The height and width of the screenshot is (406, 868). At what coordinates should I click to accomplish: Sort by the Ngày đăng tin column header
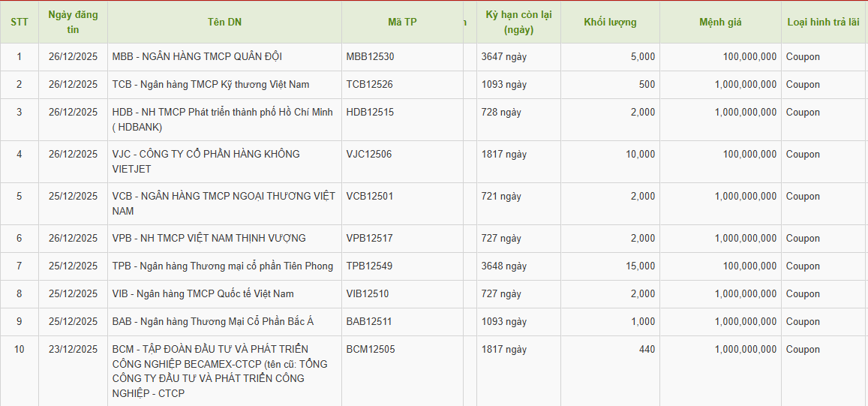click(73, 22)
